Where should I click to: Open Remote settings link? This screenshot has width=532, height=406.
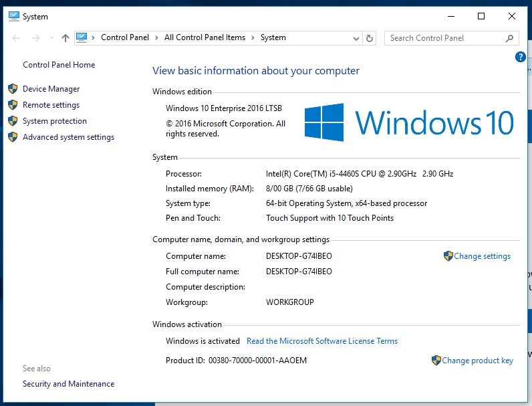click(x=51, y=105)
